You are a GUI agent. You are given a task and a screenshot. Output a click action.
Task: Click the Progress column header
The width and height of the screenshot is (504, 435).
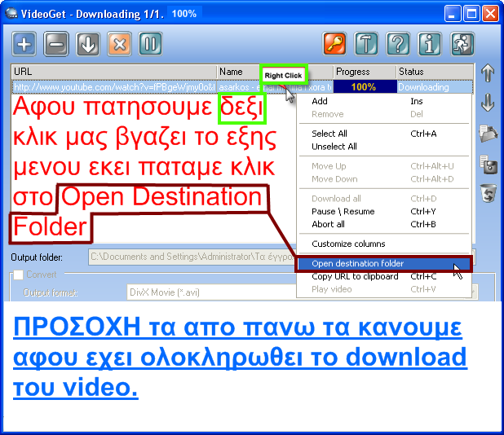[365, 72]
